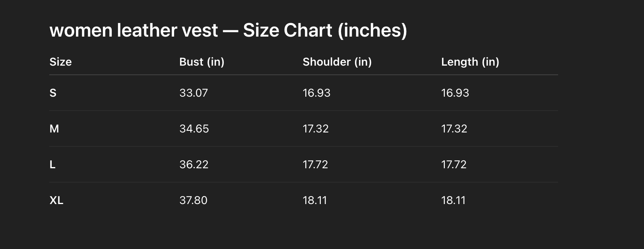
Task: Select the M size row label
Action: (54, 129)
